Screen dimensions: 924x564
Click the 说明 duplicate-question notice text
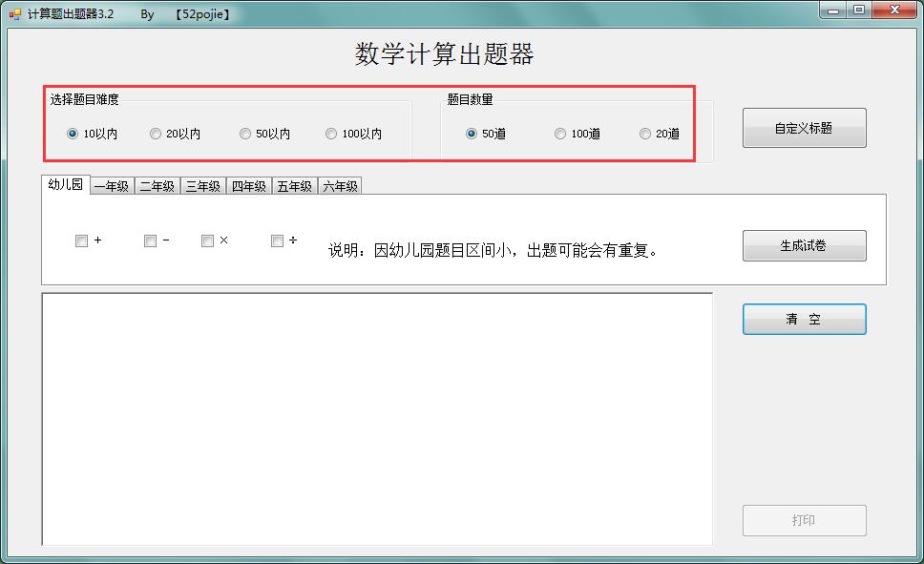pyautogui.click(x=493, y=250)
